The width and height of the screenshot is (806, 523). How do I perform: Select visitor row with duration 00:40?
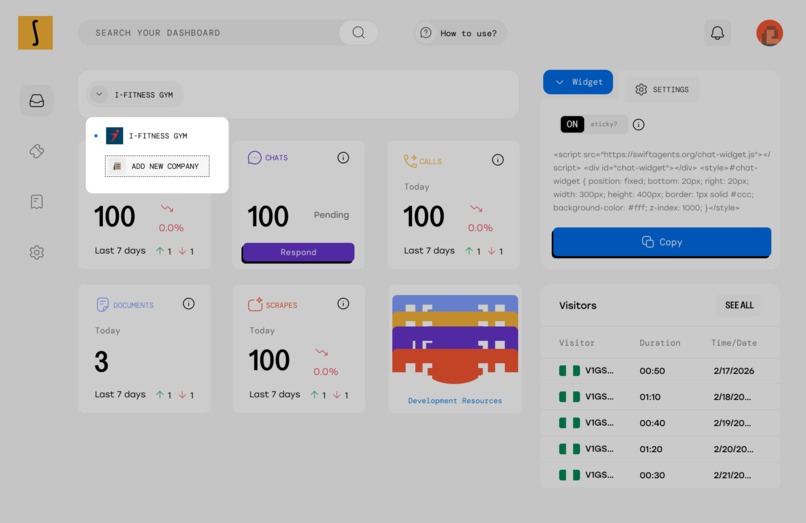pos(660,423)
